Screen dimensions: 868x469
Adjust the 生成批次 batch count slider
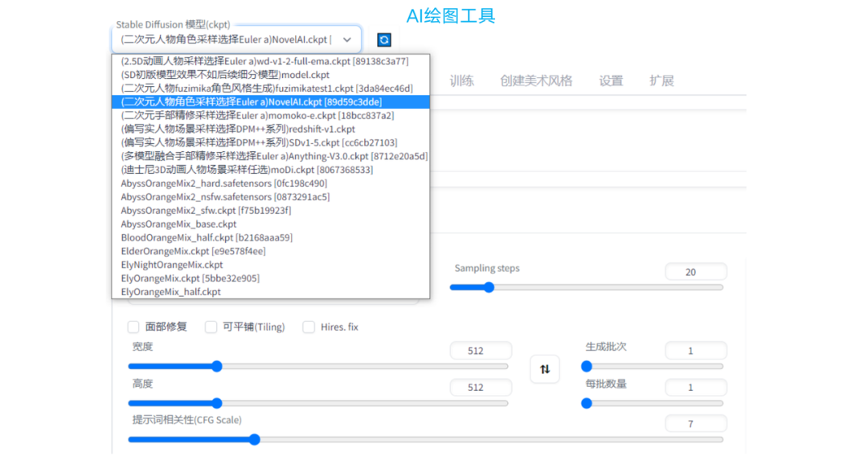pyautogui.click(x=653, y=367)
